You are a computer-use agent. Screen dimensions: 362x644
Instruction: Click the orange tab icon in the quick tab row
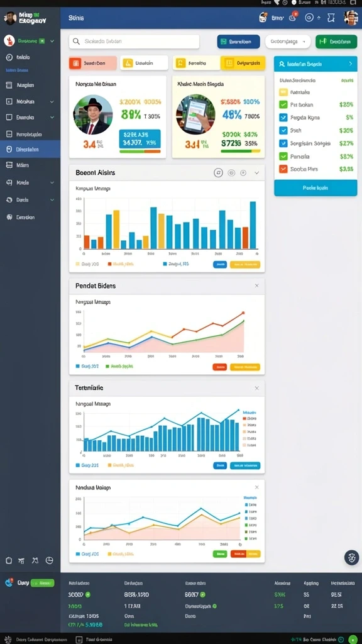click(x=75, y=64)
